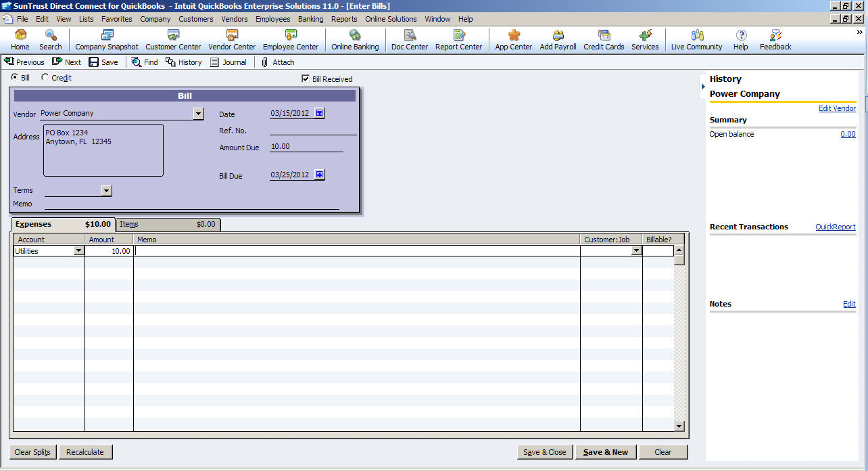Open the Employee Center
Viewport: 868px width, 471px height.
(x=291, y=40)
